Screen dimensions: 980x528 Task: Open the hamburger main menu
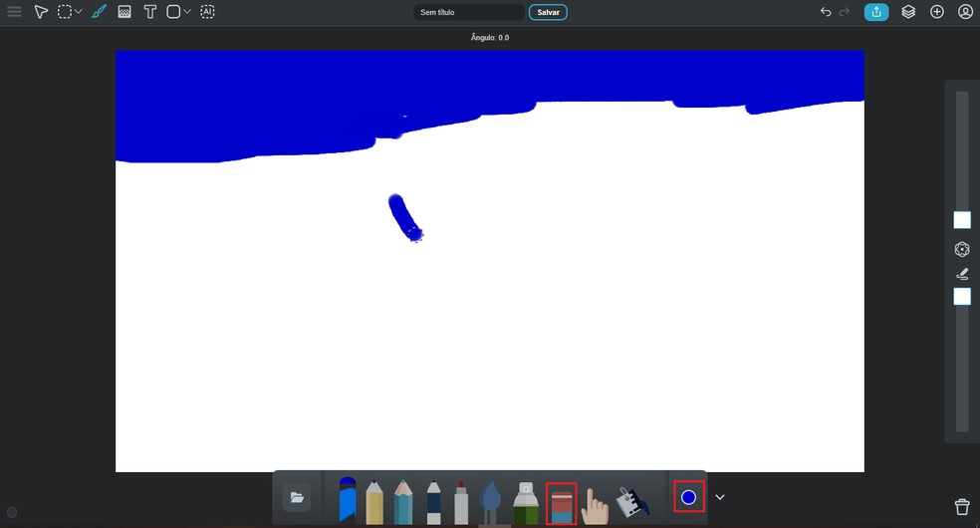click(x=14, y=12)
